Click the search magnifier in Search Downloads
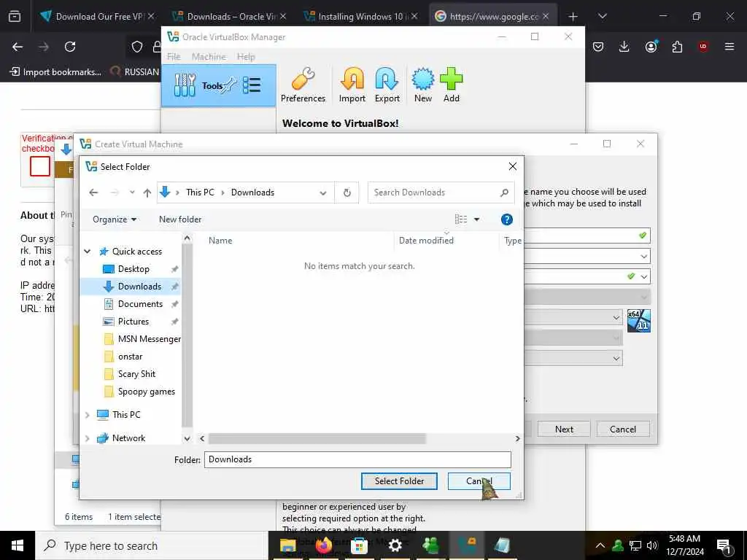747x560 pixels. tap(504, 192)
